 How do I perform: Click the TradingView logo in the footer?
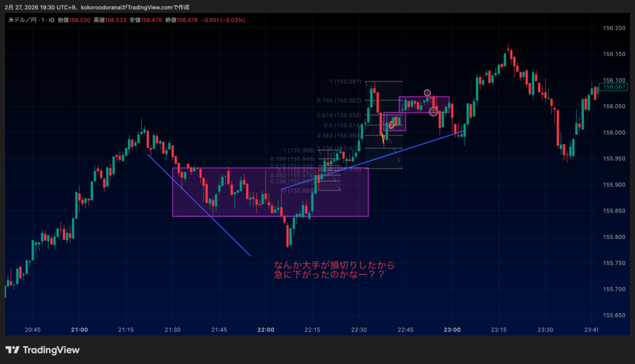click(x=42, y=350)
